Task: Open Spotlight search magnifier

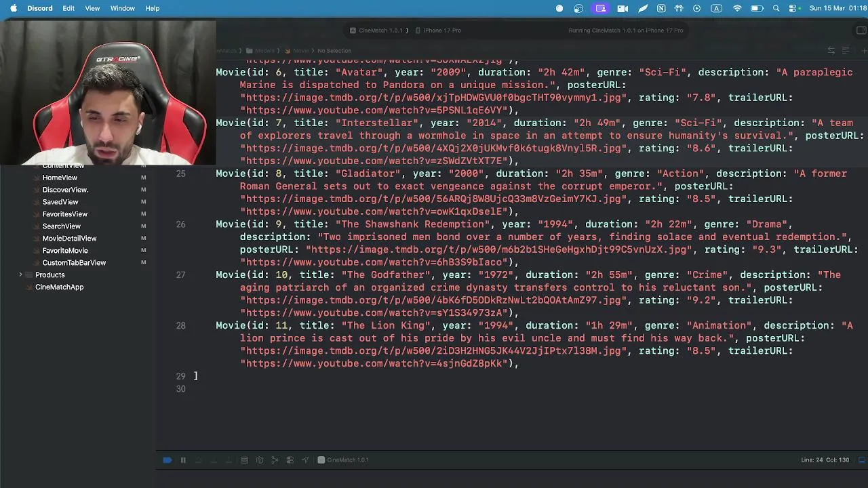Action: click(776, 8)
